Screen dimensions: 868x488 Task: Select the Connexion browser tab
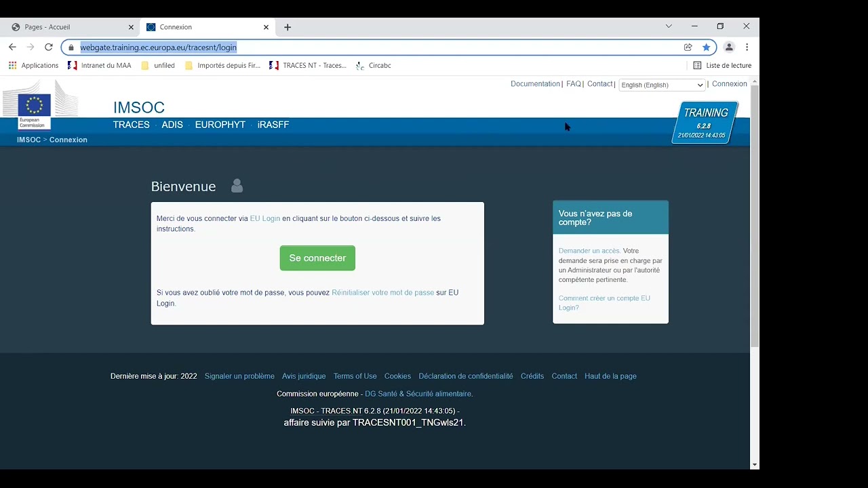(207, 27)
